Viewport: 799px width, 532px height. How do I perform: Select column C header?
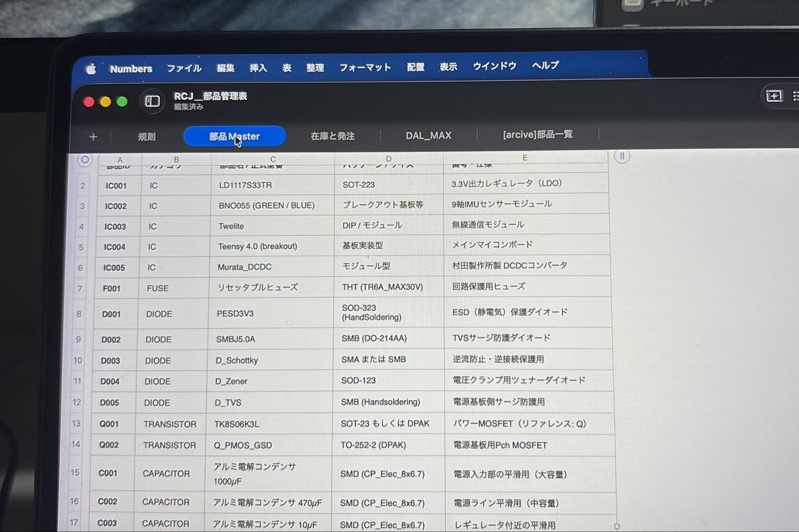273,159
